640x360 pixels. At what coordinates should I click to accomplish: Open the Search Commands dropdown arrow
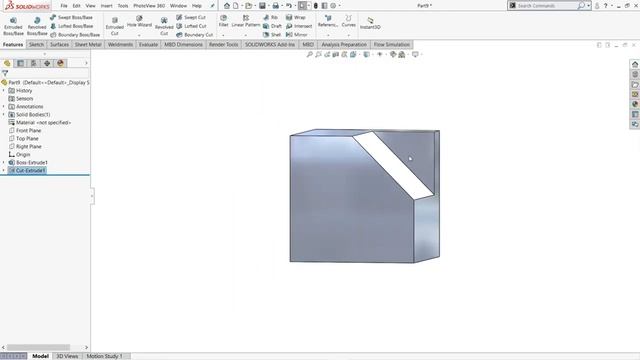(589, 6)
